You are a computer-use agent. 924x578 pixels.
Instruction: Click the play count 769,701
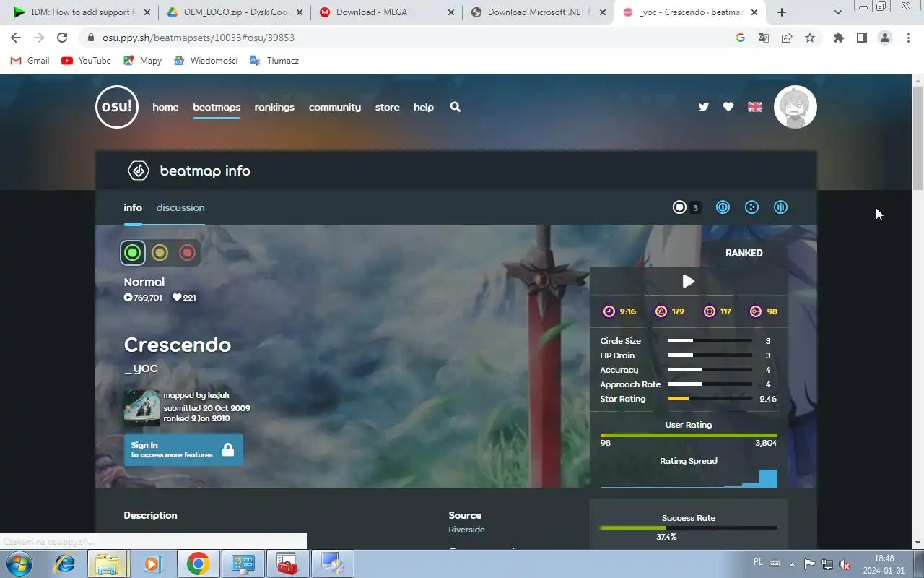click(x=143, y=298)
